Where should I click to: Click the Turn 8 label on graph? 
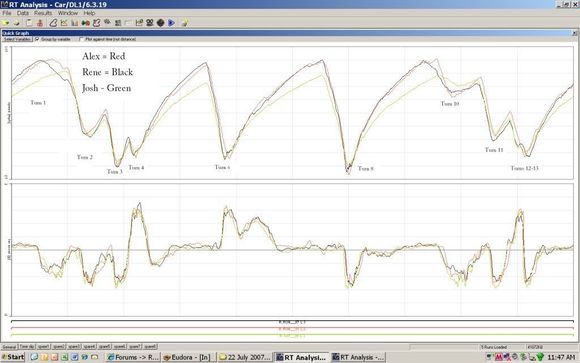pyautogui.click(x=365, y=168)
